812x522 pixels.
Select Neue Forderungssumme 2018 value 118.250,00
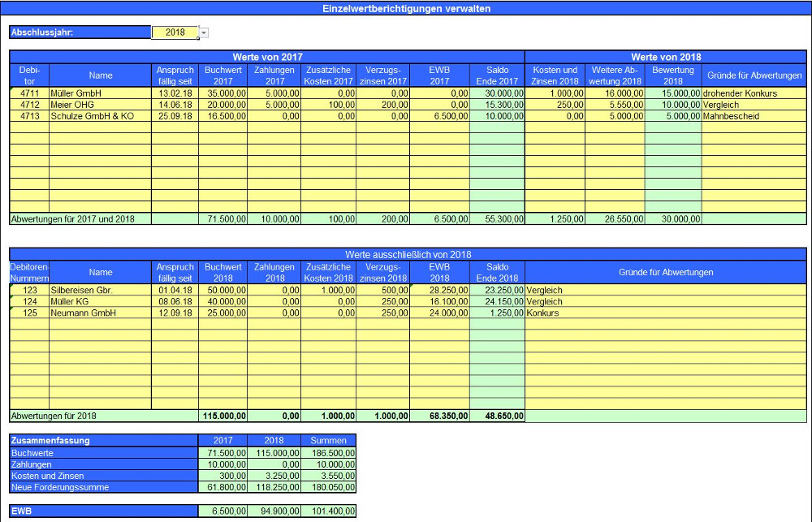(x=274, y=487)
